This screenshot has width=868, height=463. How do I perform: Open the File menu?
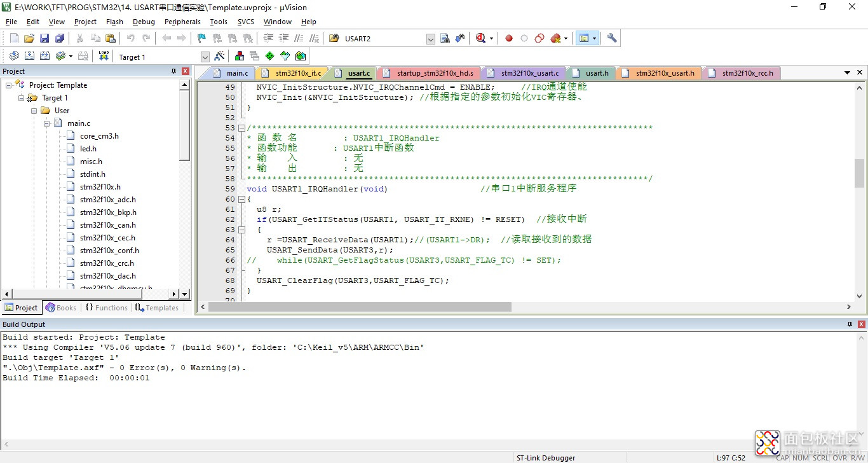point(11,22)
